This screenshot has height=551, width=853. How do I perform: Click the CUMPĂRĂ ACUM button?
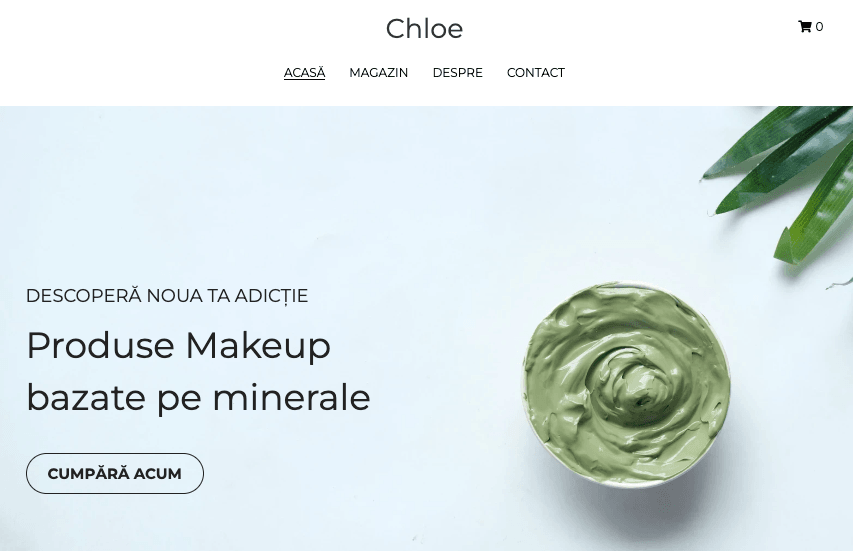point(115,474)
